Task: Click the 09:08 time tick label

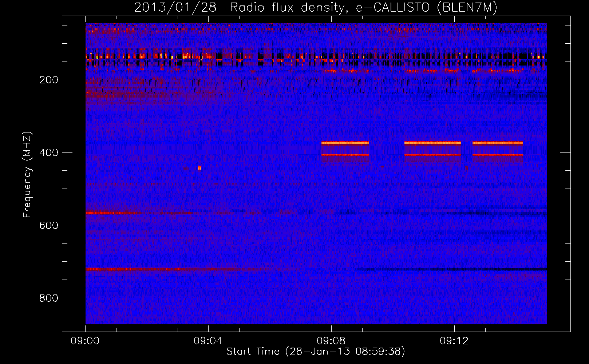Action: 331,341
